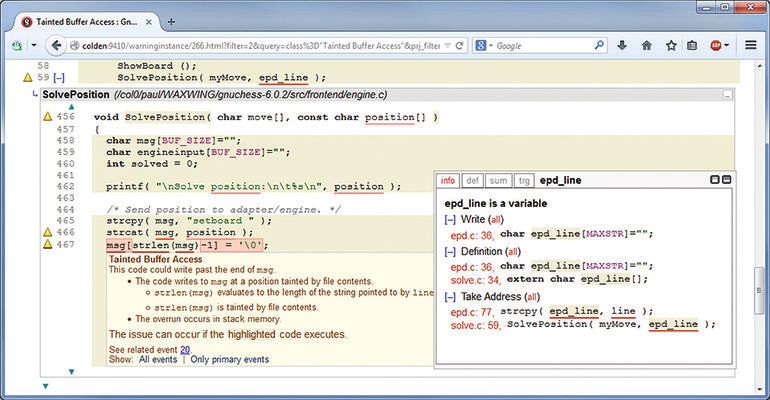Show all Write references

[x=495, y=220]
